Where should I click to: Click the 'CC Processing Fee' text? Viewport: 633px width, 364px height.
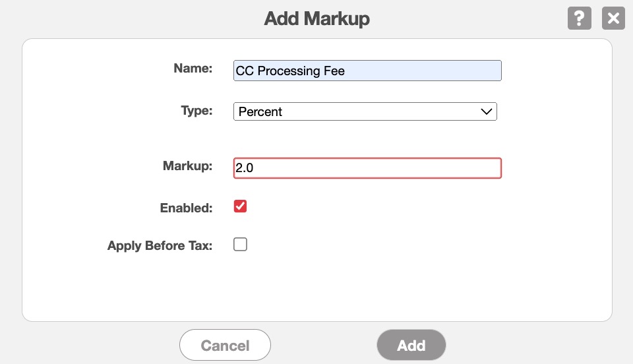pyautogui.click(x=290, y=71)
